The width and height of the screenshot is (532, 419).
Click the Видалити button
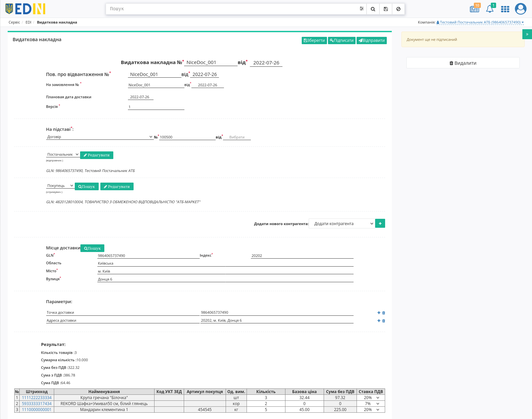(x=463, y=63)
